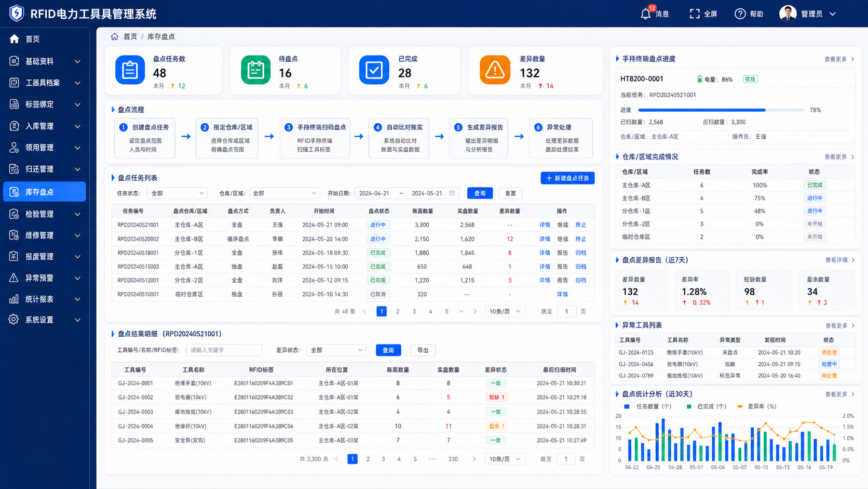Screen dimensions: 868x489
Task: Click the 工具编号/名称 keyword search field
Action: pyautogui.click(x=224, y=350)
